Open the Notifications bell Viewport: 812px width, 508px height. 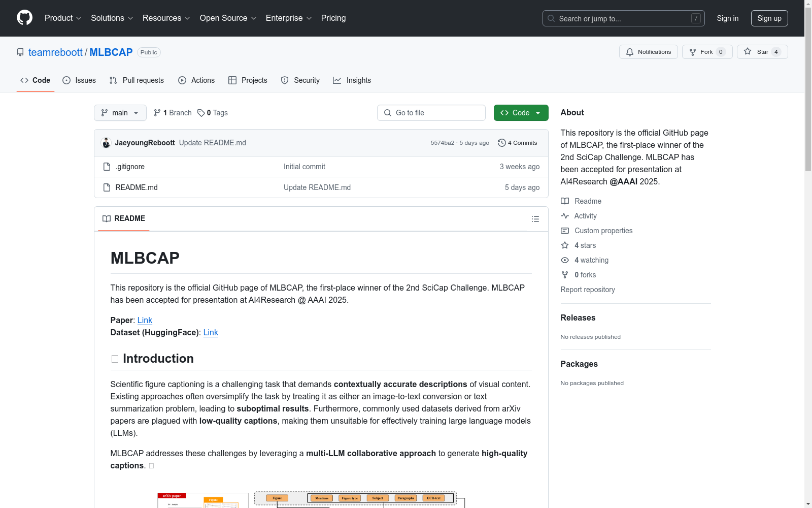630,52
